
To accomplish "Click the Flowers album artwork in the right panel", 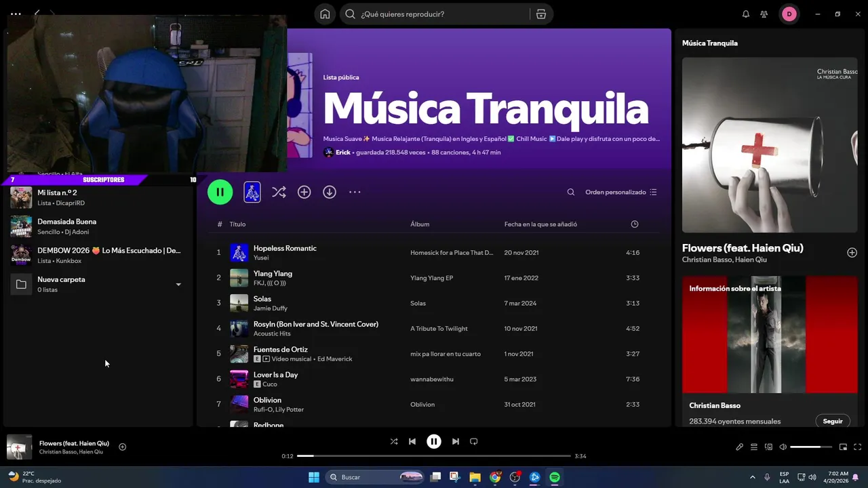I will click(x=770, y=145).
